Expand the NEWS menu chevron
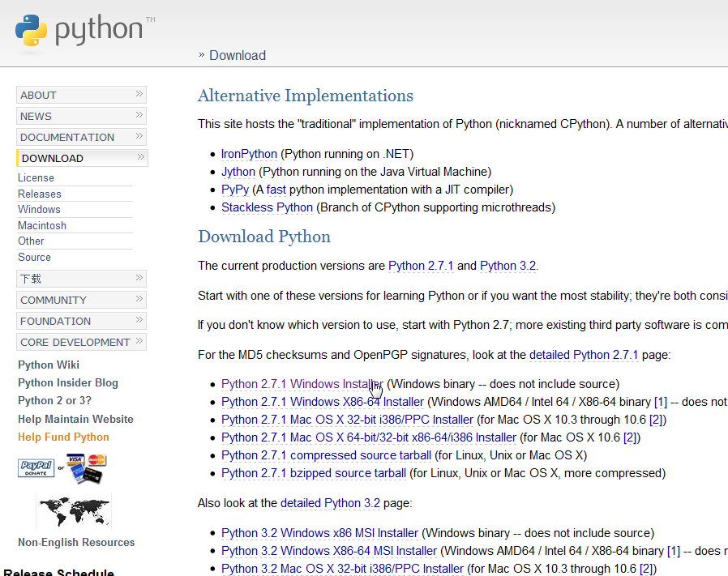 [139, 115]
